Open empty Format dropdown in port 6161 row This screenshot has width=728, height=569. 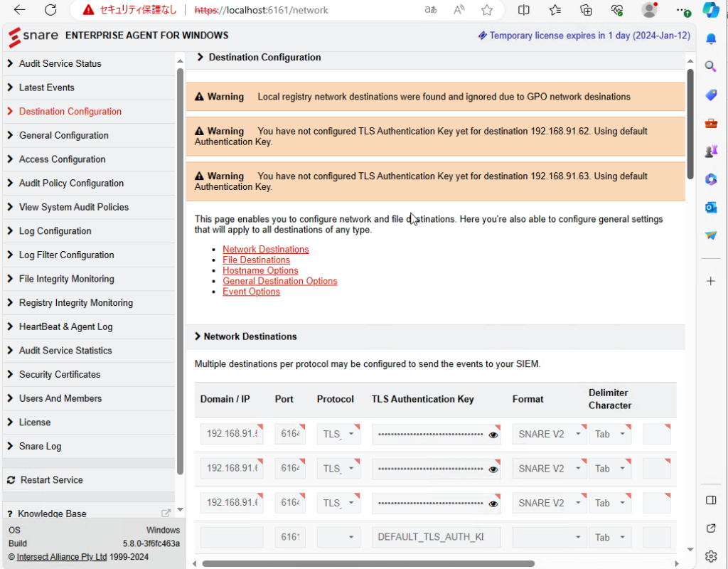coord(550,538)
